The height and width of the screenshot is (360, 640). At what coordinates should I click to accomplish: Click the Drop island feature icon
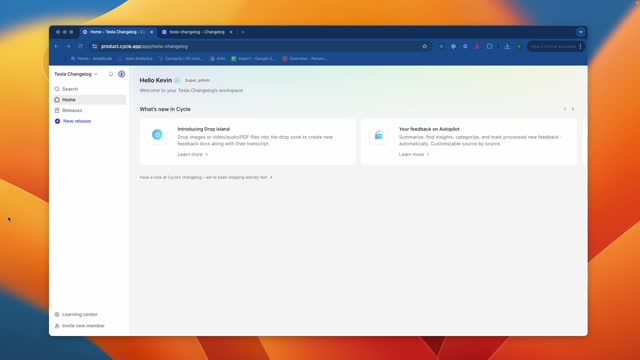coord(157,135)
